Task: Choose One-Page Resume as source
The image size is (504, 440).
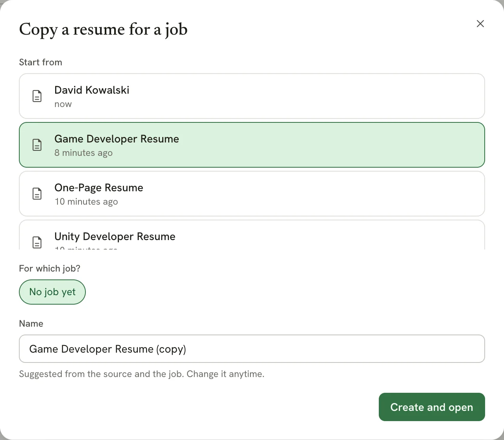Action: click(252, 194)
